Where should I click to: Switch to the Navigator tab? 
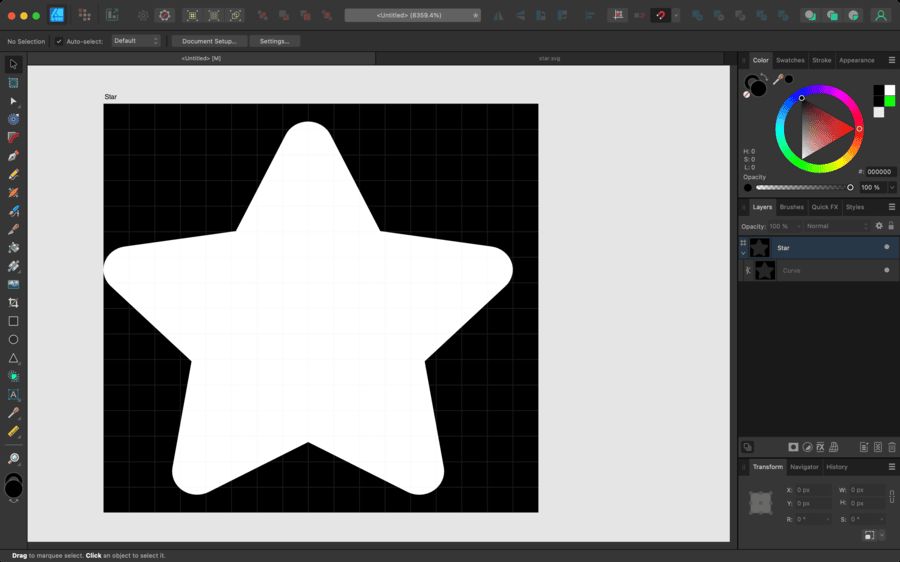tap(804, 467)
